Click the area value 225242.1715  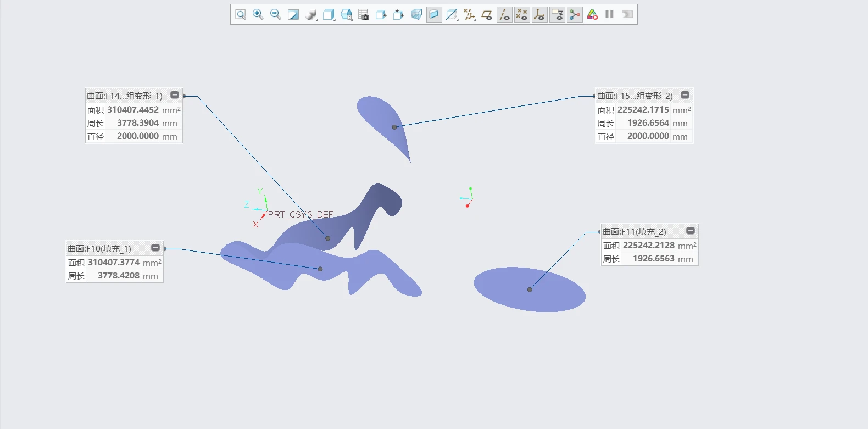pos(643,109)
